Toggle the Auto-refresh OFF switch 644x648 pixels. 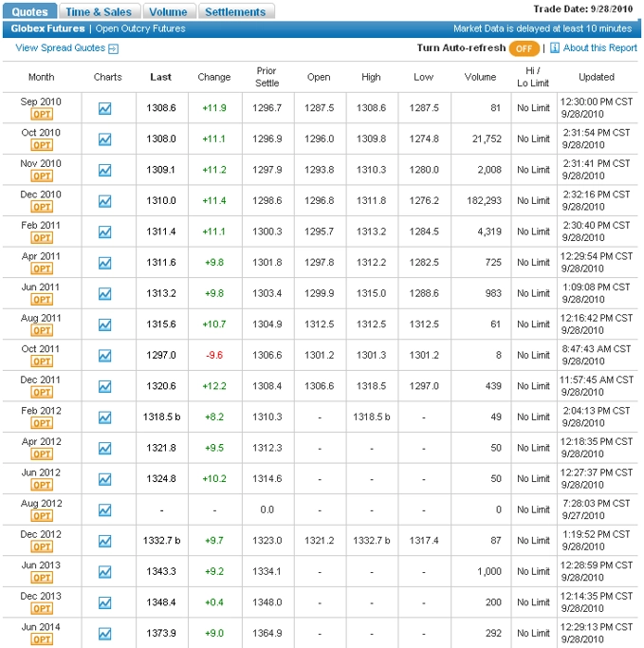click(x=524, y=48)
